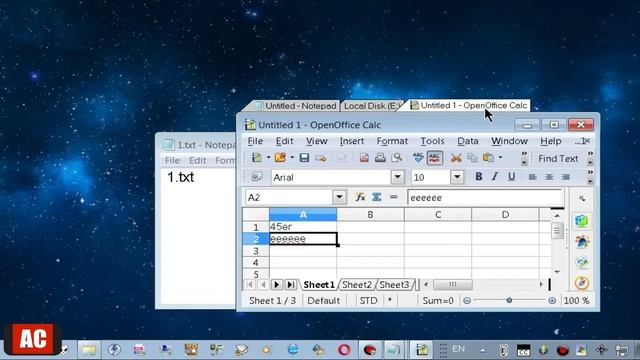
Task: Select cell A1 containing 45er
Action: coord(303,227)
